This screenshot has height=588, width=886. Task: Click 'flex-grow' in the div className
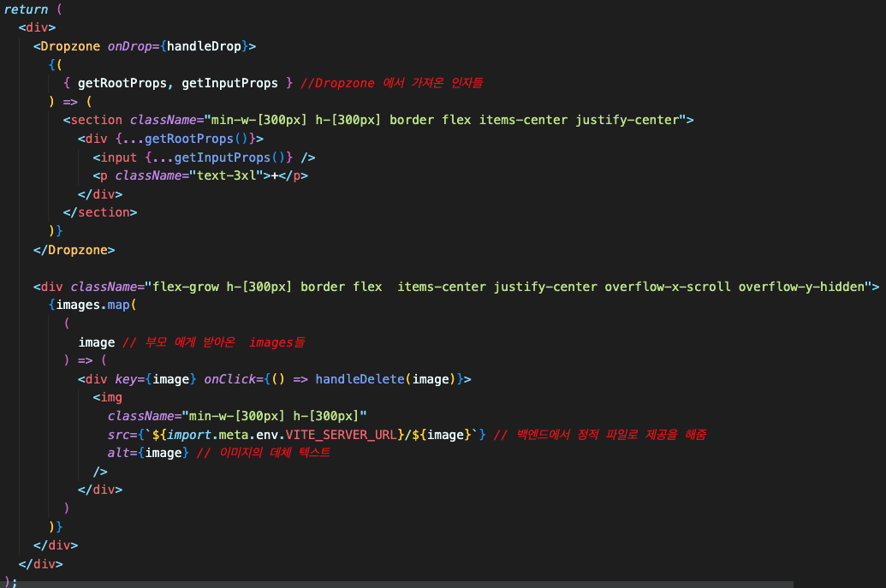[186, 287]
